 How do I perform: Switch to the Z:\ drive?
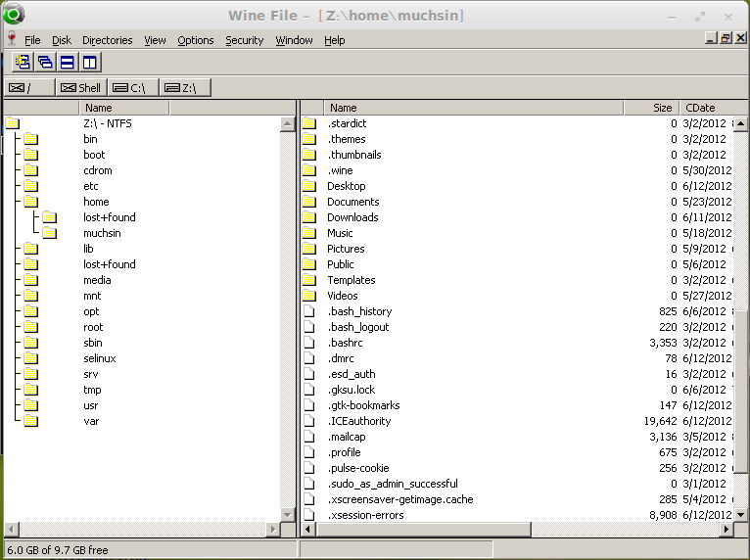pyautogui.click(x=185, y=87)
